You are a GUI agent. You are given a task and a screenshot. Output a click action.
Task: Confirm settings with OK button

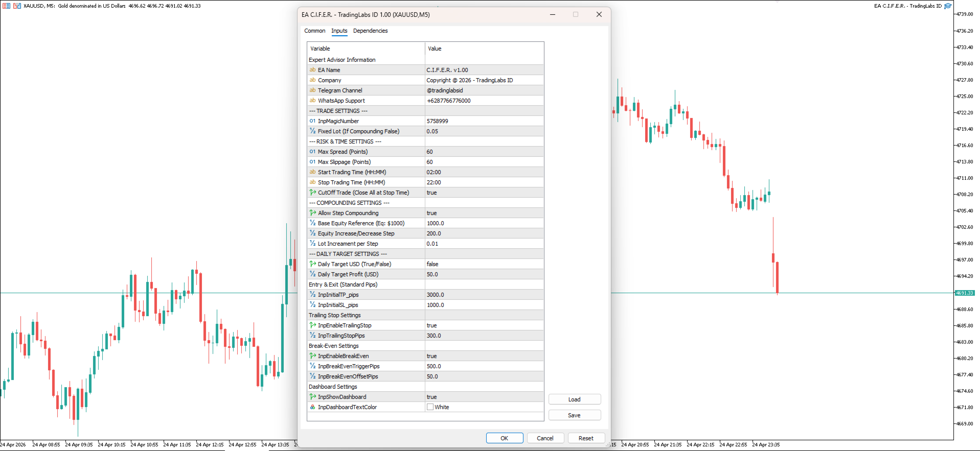(505, 438)
